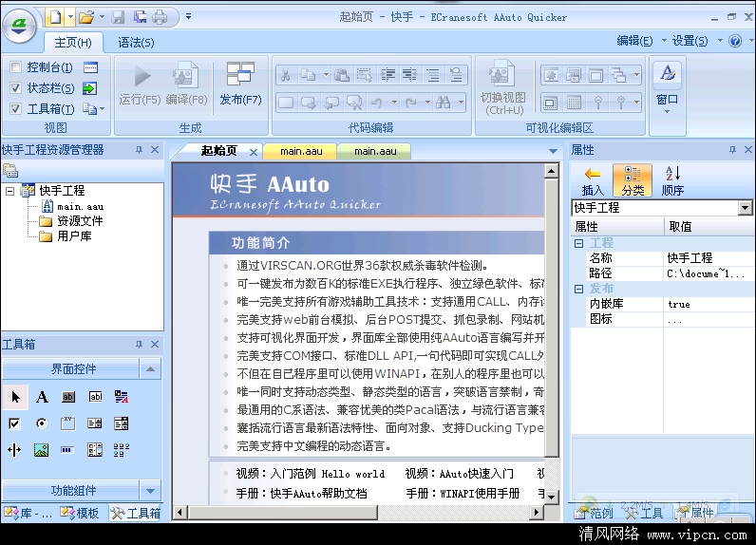The height and width of the screenshot is (545, 756).
Task: Switch to the 语法(S) ribbon tab
Action: click(x=137, y=43)
